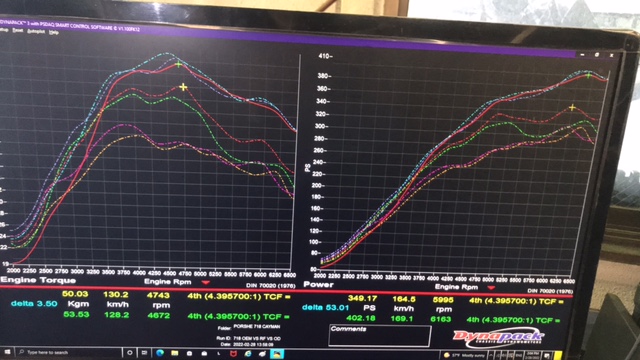640x360 pixels.
Task: Click the yellow peak marker on power graph
Action: pyautogui.click(x=572, y=107)
